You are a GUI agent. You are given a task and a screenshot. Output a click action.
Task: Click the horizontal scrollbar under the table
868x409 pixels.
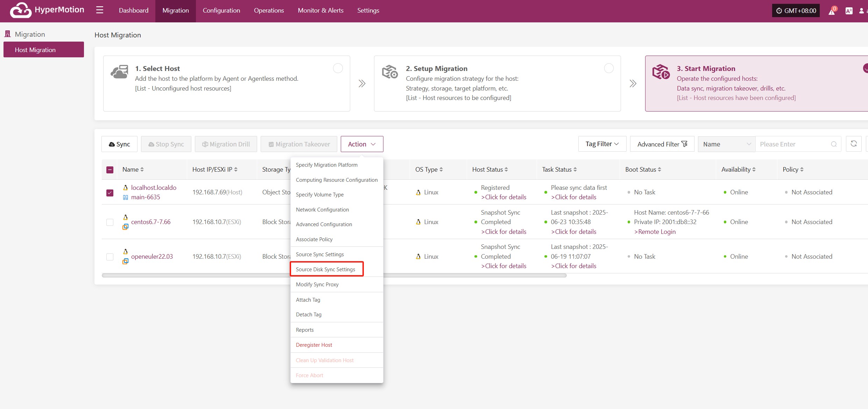(334, 275)
